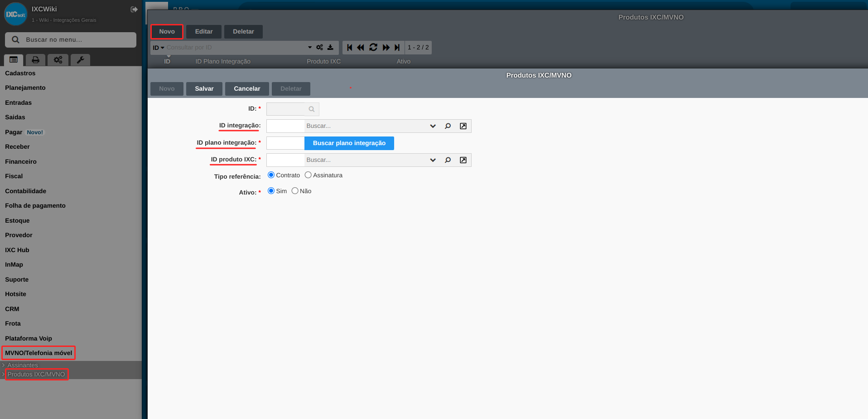Open the wrench tools tab icon
The height and width of the screenshot is (419, 868).
click(x=80, y=60)
